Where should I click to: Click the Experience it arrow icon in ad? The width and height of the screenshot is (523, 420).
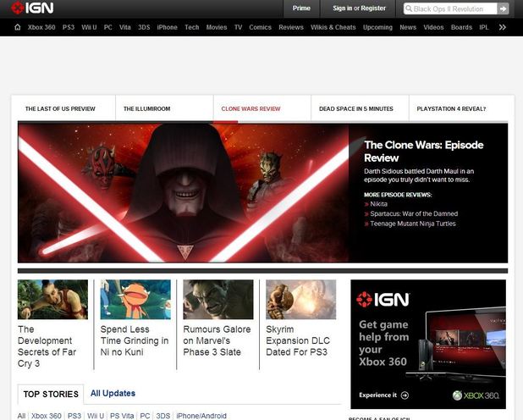click(x=405, y=395)
